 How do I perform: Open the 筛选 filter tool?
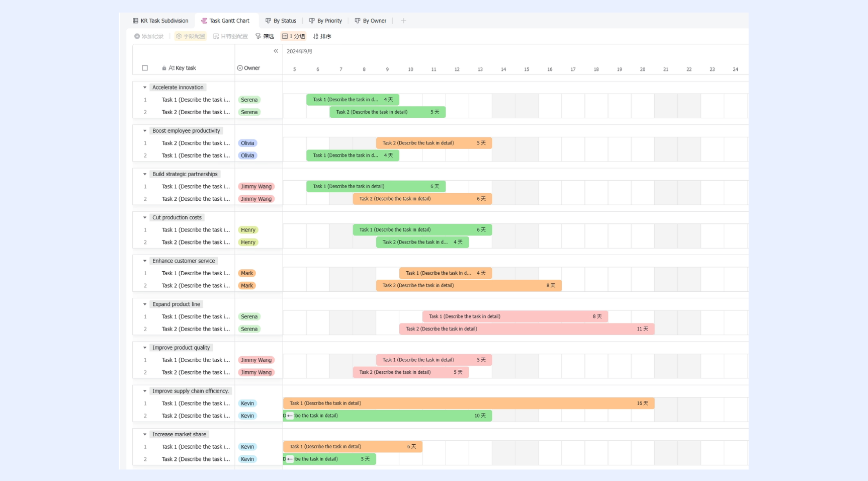(x=265, y=36)
